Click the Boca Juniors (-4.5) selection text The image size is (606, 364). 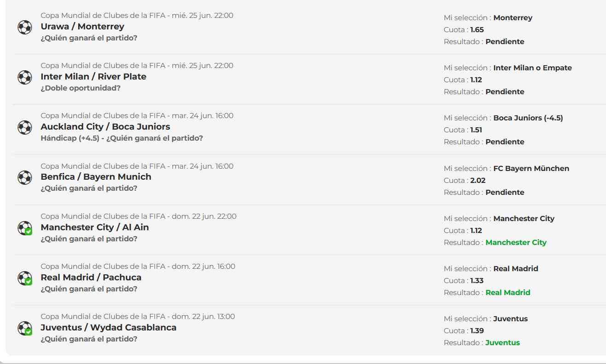(528, 118)
